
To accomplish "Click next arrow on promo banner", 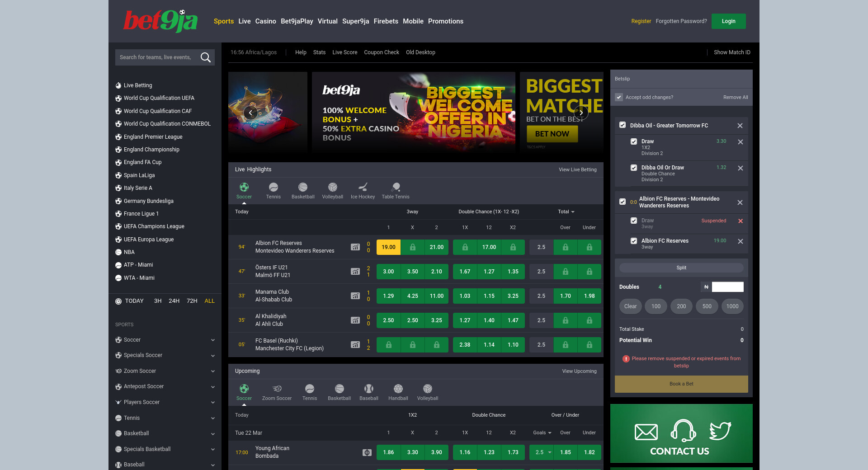I will pyautogui.click(x=581, y=113).
